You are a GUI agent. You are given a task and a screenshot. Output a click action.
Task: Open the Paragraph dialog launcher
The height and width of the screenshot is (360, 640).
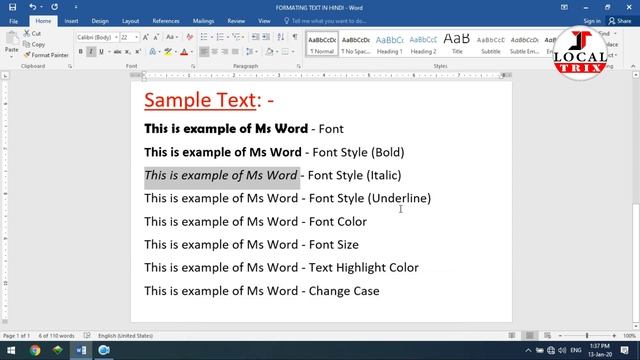coord(299,66)
